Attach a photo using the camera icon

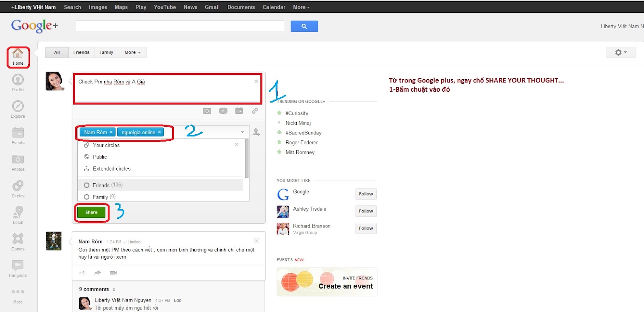(207, 111)
